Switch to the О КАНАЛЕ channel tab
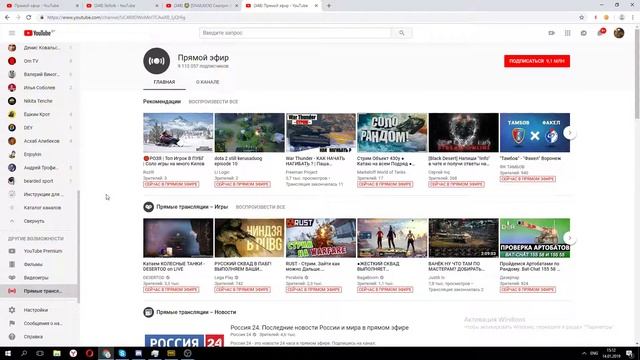640x360 pixels. click(x=207, y=82)
